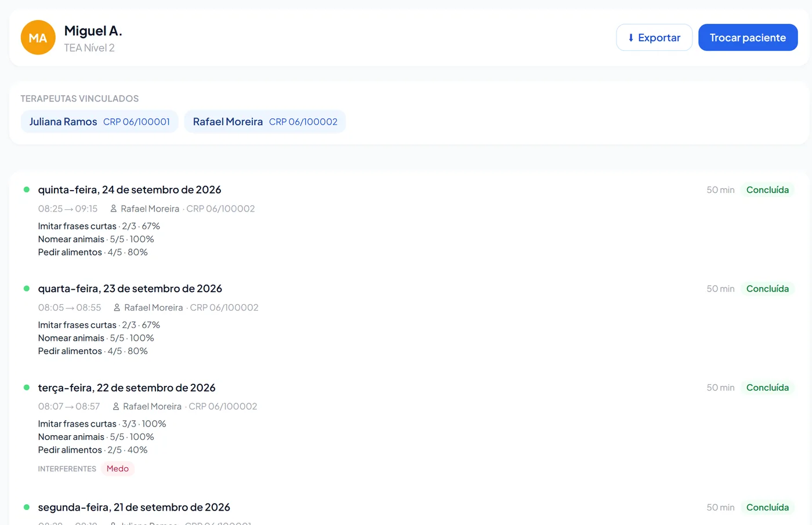Click time range 08:07 → 08:57

69,407
